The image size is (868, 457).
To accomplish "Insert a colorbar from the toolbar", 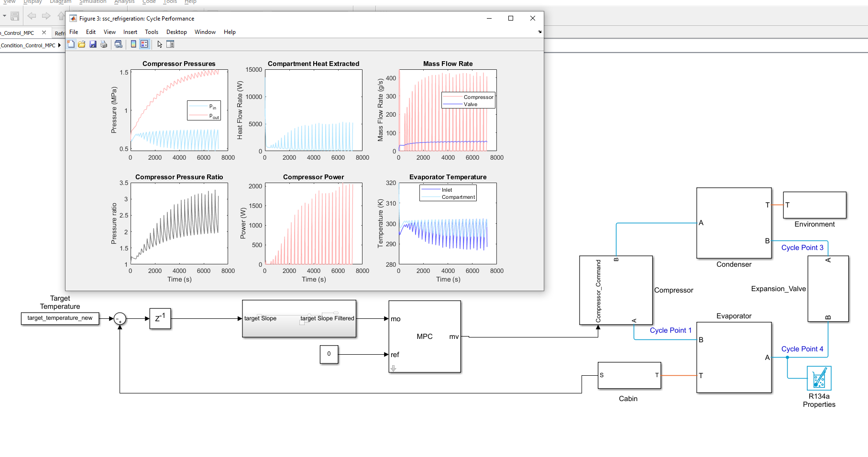I will (133, 44).
